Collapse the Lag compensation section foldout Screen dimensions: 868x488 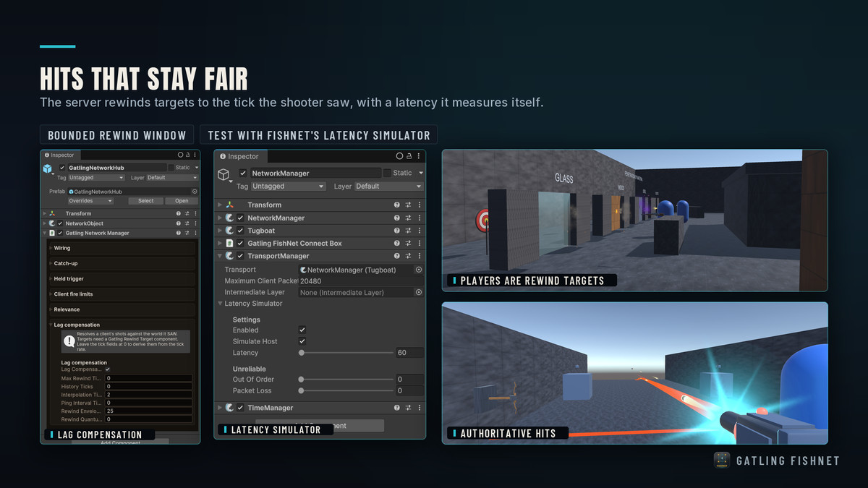click(x=51, y=325)
